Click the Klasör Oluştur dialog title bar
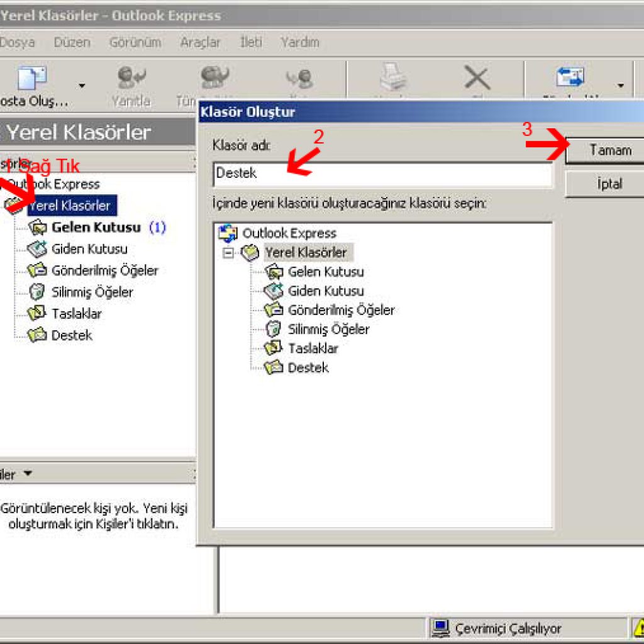The height and width of the screenshot is (644, 644). (421, 112)
